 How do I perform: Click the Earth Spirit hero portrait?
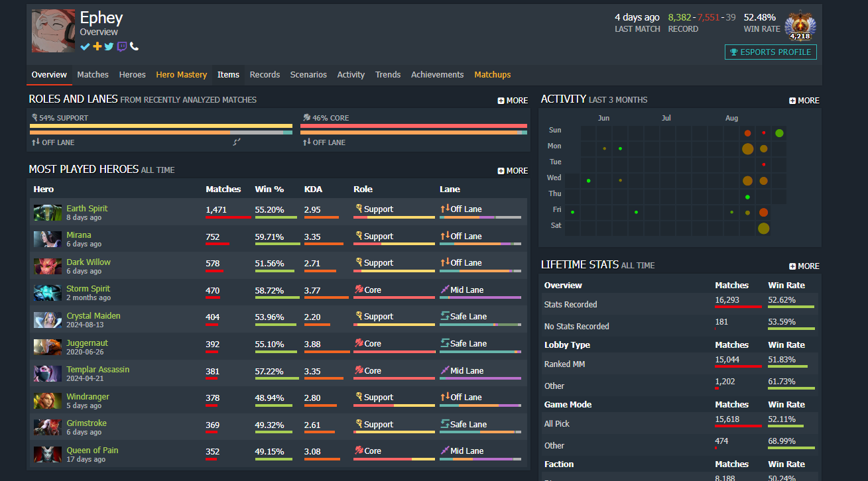tap(48, 213)
